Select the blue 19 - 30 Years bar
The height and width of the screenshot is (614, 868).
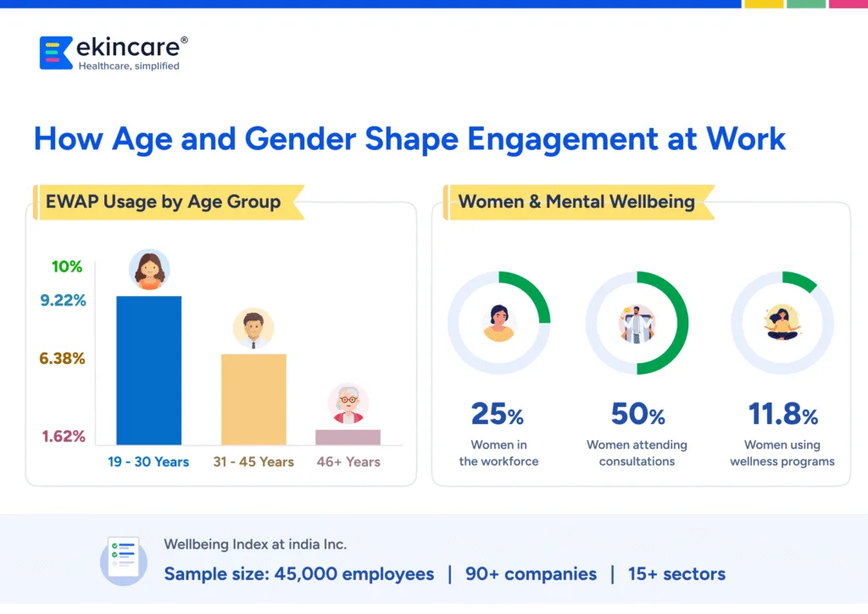click(x=148, y=371)
